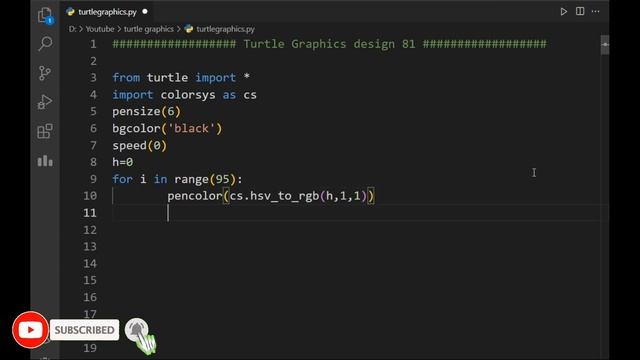This screenshot has height=360, width=640.
Task: Click on 'for i in range(95):' line
Action: coord(177,179)
